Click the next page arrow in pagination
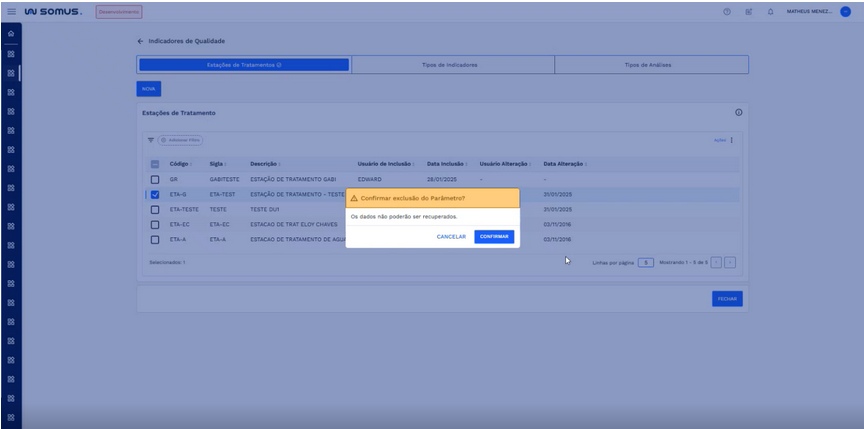Viewport: 864px width, 429px height. [730, 262]
